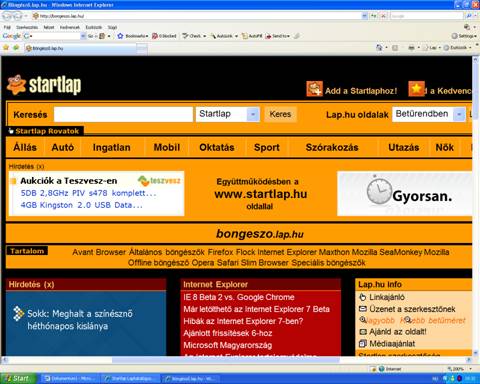Open the Startlap search scope dropdown
Screen dimensions: 480x384
[x=253, y=114]
